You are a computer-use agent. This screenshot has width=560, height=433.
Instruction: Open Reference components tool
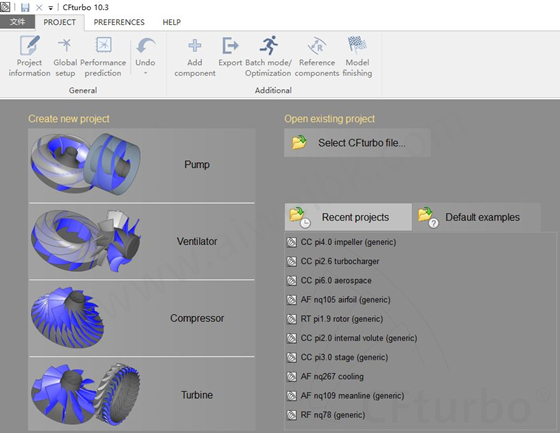tap(317, 56)
